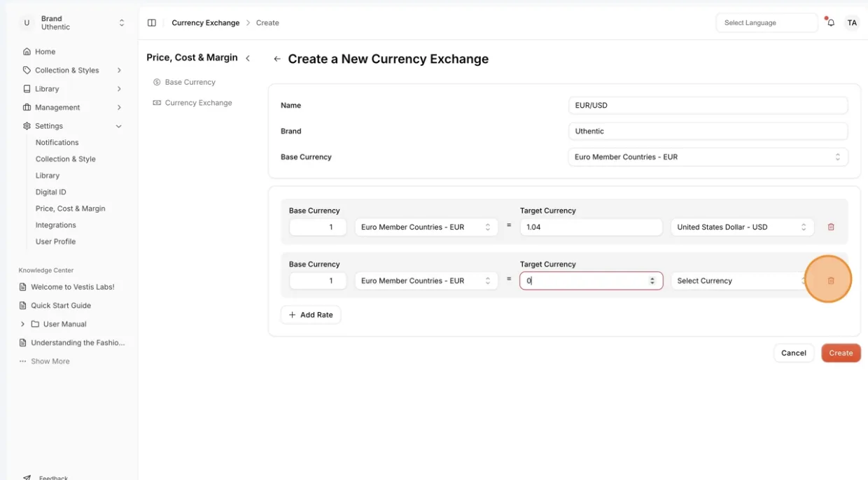The height and width of the screenshot is (480, 868).
Task: Collapse the Settings submenu chevron
Action: pyautogui.click(x=119, y=126)
